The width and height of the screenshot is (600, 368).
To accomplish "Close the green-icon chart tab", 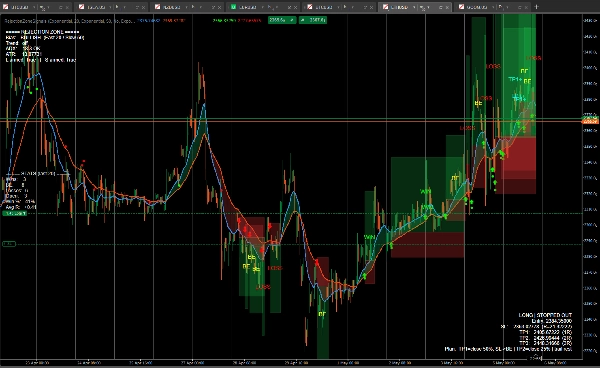I will [295, 7].
